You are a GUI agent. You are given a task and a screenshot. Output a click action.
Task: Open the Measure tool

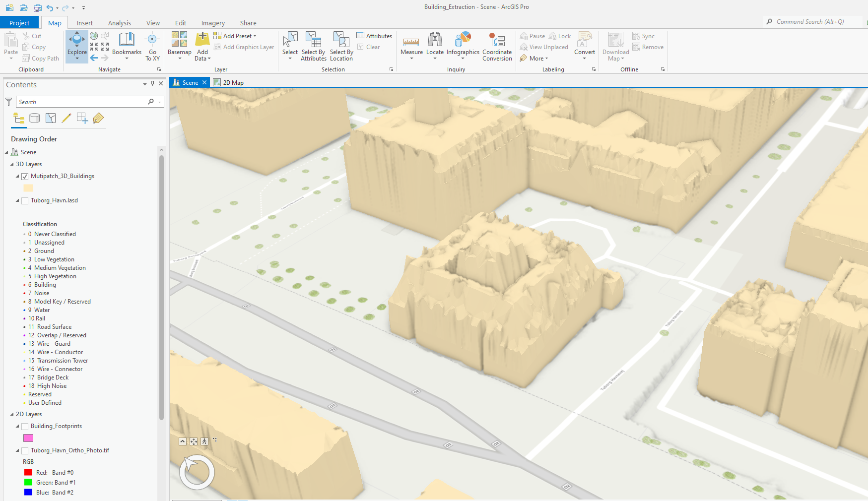(x=411, y=44)
